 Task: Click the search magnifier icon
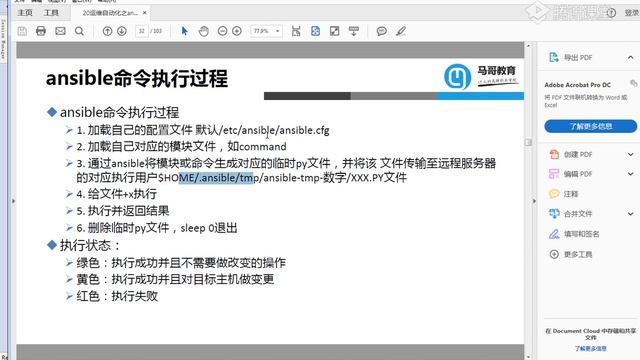(80, 31)
